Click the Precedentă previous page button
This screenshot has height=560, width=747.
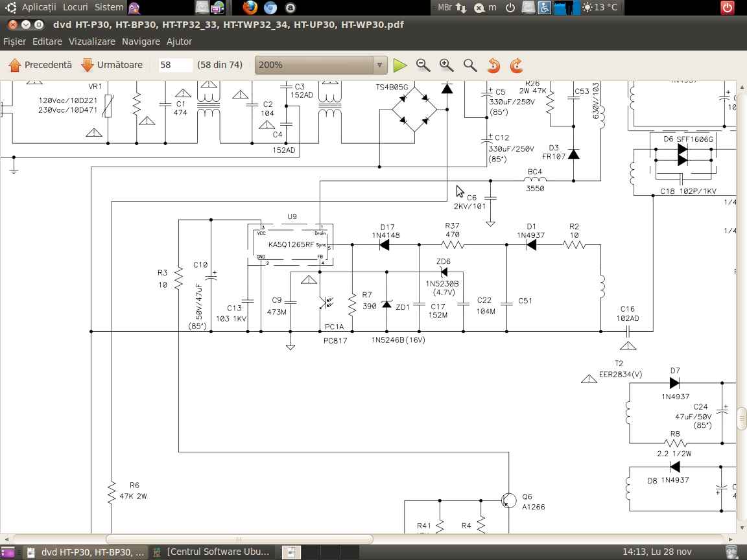40,65
